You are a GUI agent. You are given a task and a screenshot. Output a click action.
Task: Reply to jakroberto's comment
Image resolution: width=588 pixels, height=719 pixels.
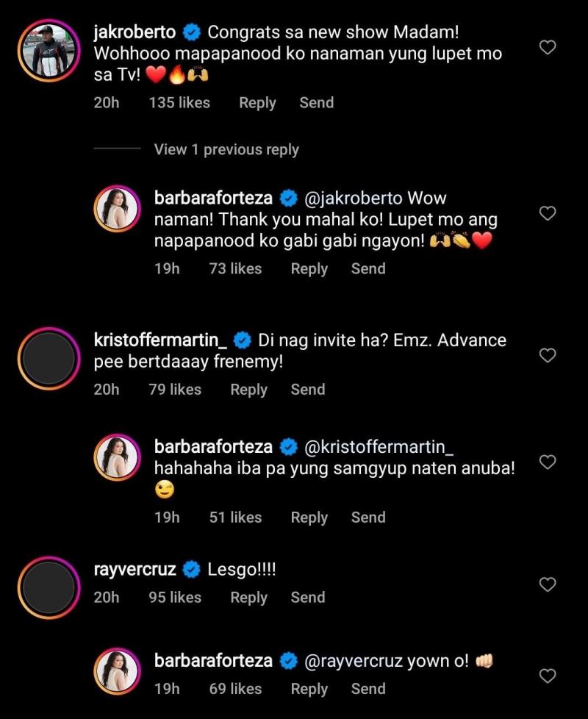257,103
